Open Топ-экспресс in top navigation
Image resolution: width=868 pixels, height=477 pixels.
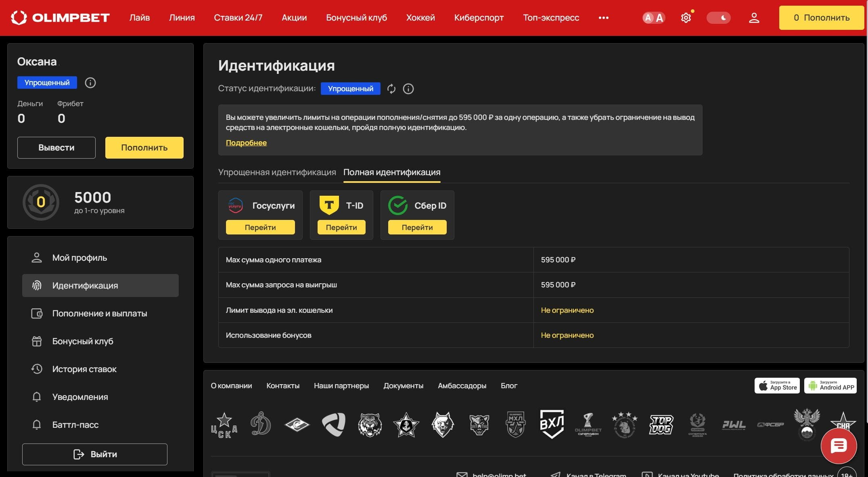(x=551, y=18)
